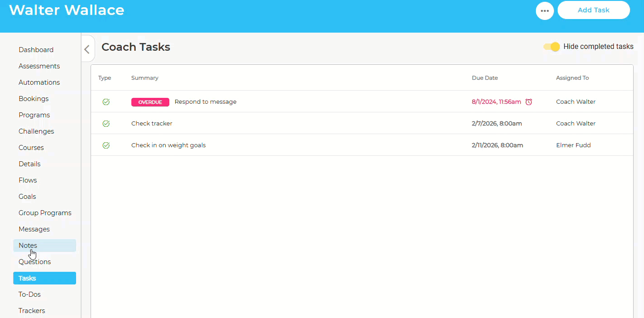644x318 pixels.
Task: Click the check icon for "Check tracker"
Action: [x=106, y=124]
